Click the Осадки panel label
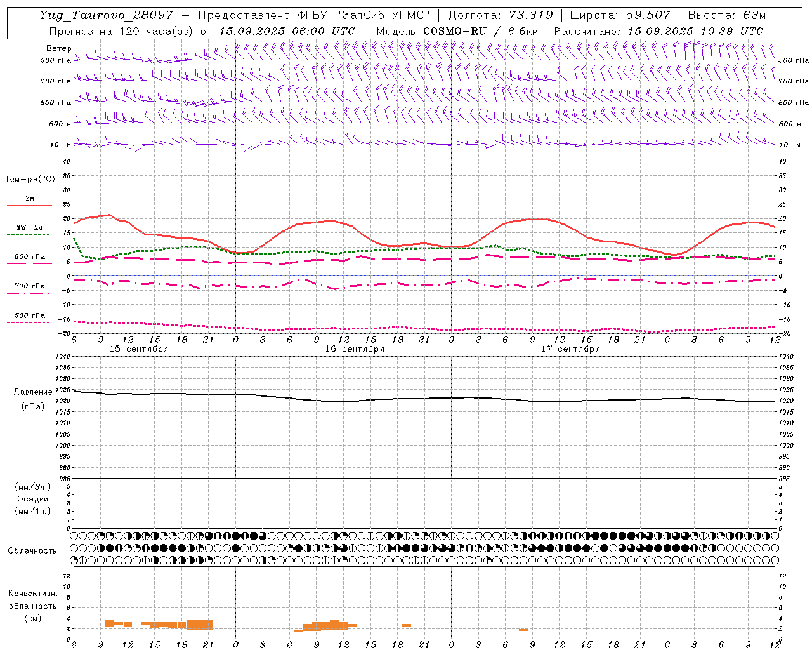Screen dimensions: 812x650 (33, 499)
